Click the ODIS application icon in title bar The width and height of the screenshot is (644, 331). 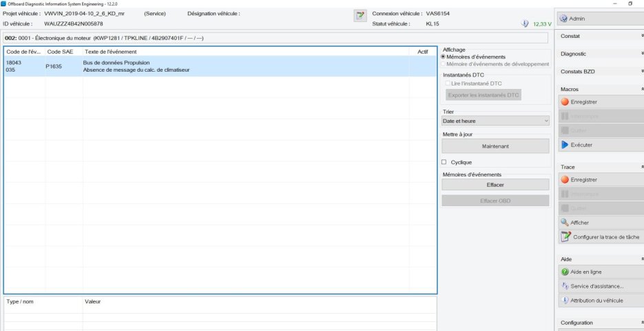(x=3, y=3)
